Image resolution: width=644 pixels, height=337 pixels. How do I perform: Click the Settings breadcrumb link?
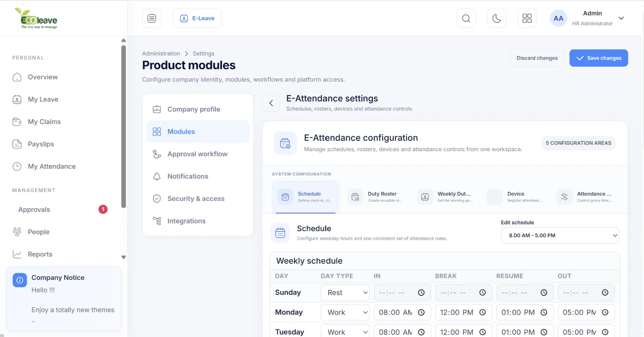pyautogui.click(x=203, y=54)
